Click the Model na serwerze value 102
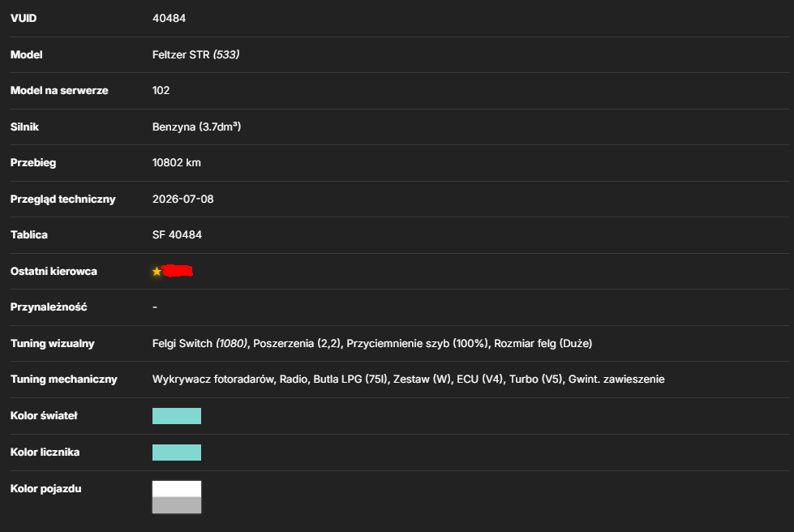794x532 pixels. coord(161,91)
